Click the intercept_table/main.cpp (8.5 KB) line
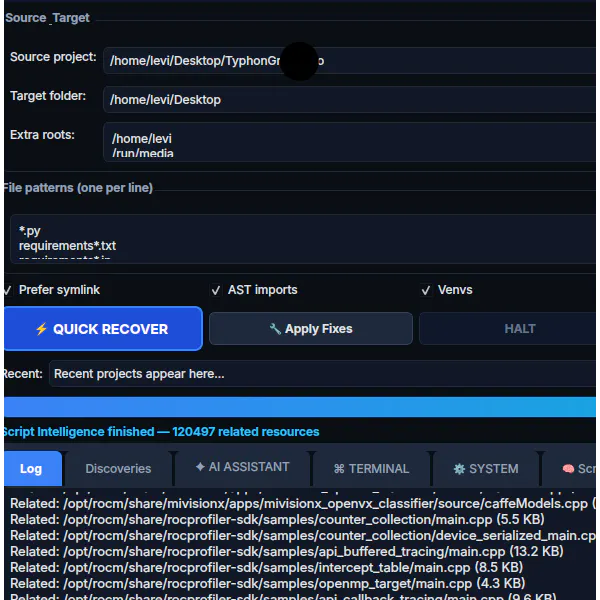This screenshot has width=600, height=600. point(267,567)
